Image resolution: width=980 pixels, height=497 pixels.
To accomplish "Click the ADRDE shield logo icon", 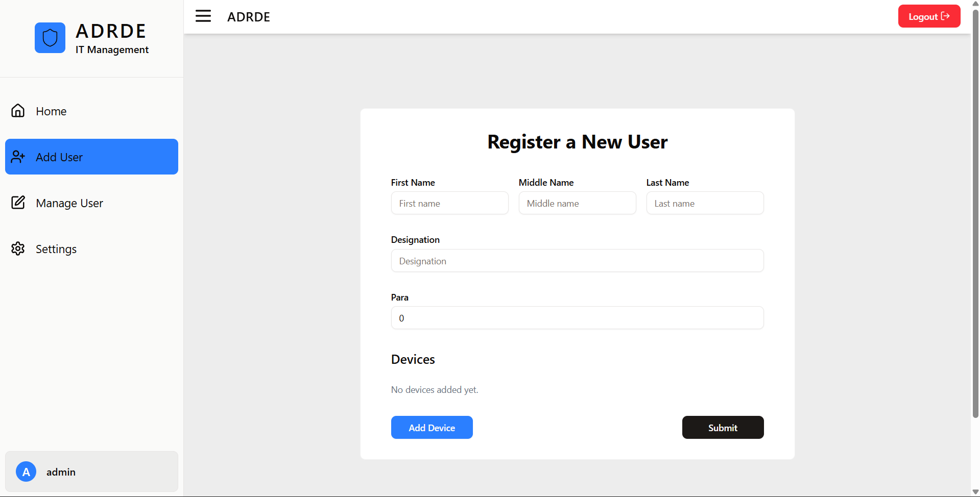I will tap(50, 37).
